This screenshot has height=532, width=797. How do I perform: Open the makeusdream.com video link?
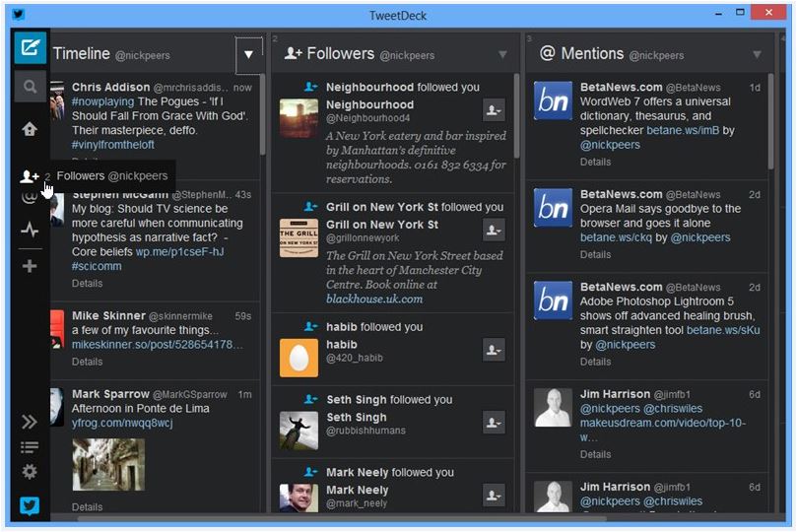click(663, 430)
